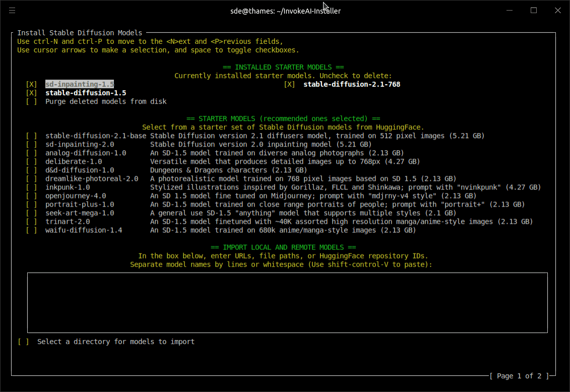Screen dimensions: 570x392
Task: Click the 'finetuned with ~40K assorted high resolution' description
Action: click(x=341, y=222)
